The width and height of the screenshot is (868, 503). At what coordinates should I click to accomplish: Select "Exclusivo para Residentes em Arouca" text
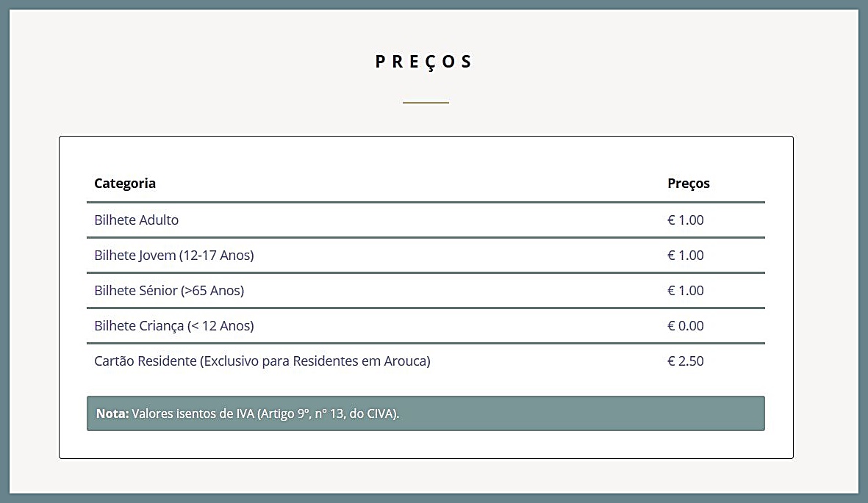pyautogui.click(x=316, y=361)
